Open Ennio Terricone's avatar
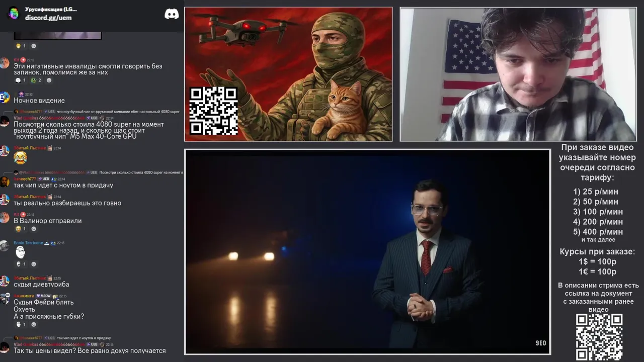 pos(5,246)
